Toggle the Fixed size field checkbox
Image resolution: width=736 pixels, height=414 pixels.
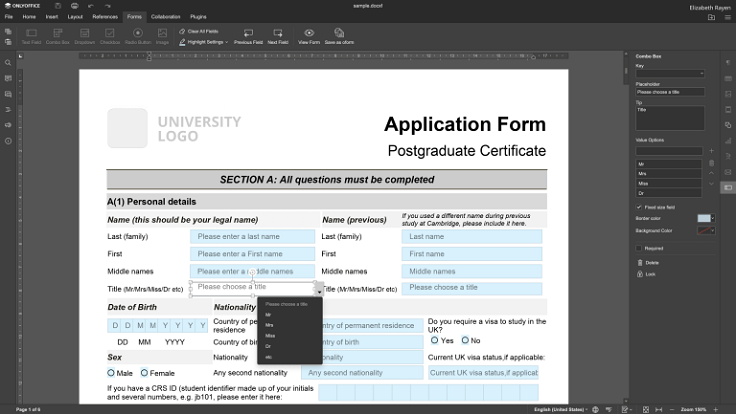tap(640, 206)
